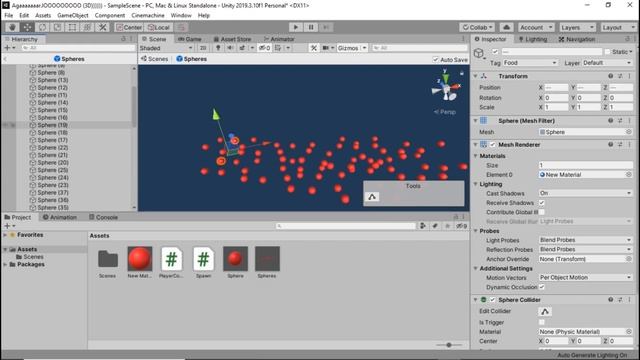Select the New Material asset

click(140, 259)
